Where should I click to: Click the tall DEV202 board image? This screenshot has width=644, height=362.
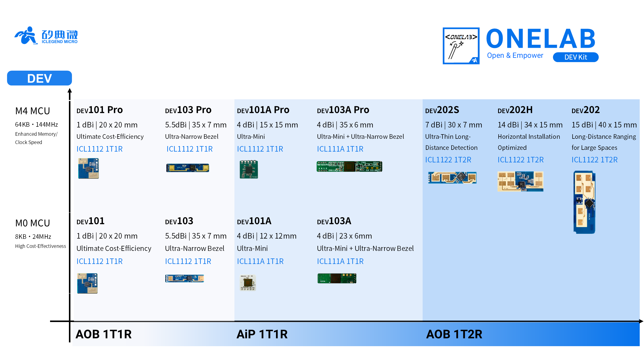584,202
